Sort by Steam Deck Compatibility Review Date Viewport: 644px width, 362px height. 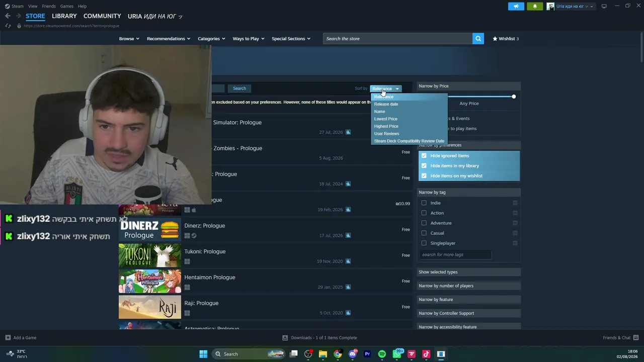pyautogui.click(x=409, y=141)
